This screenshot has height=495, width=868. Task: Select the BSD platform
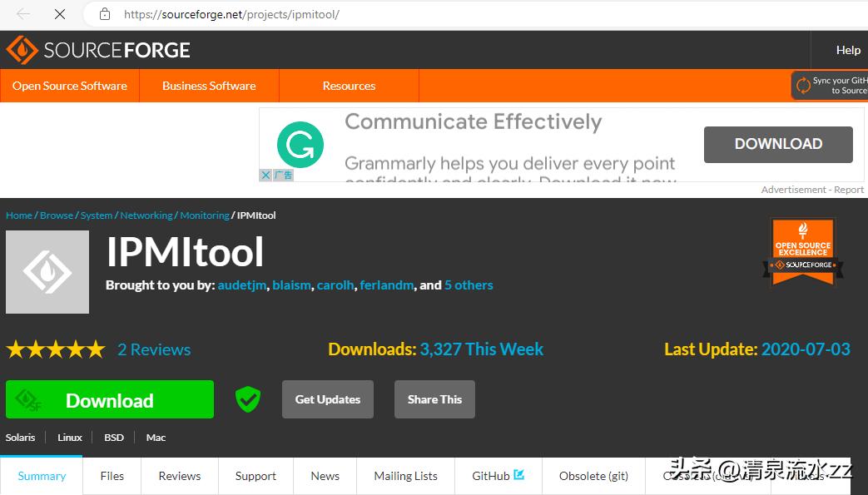114,438
